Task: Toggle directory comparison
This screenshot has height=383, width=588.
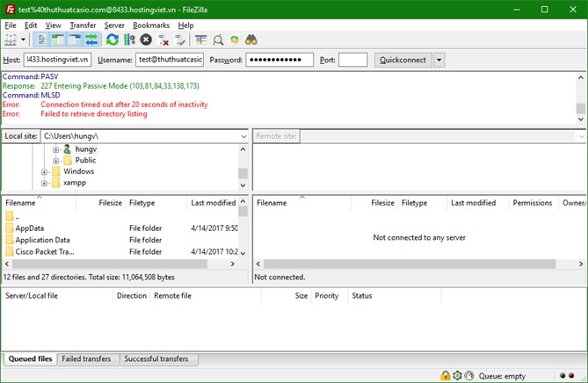Action: point(218,40)
